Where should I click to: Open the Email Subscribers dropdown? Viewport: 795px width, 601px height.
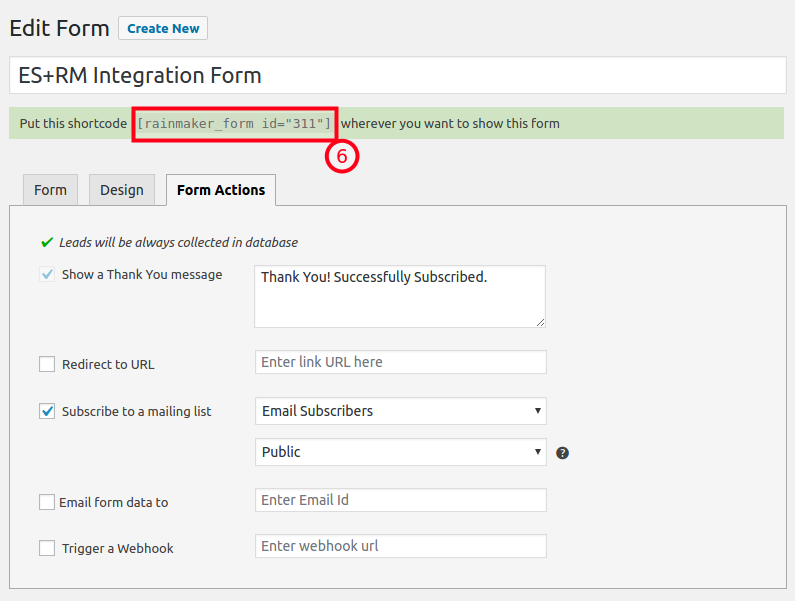pyautogui.click(x=400, y=410)
